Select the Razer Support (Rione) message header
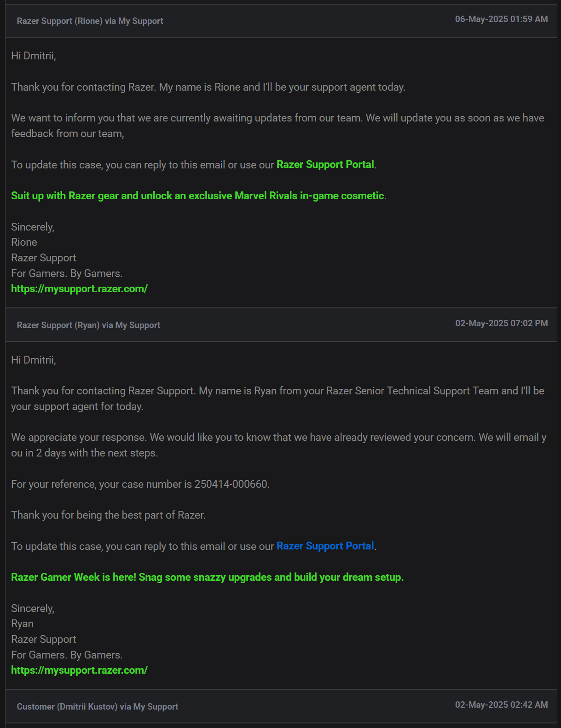This screenshot has width=561, height=728. click(281, 21)
